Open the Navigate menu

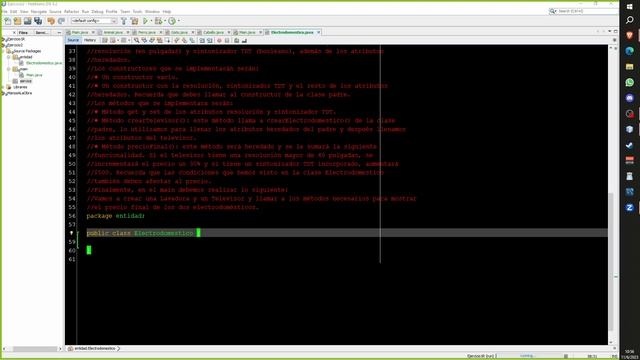pos(39,11)
